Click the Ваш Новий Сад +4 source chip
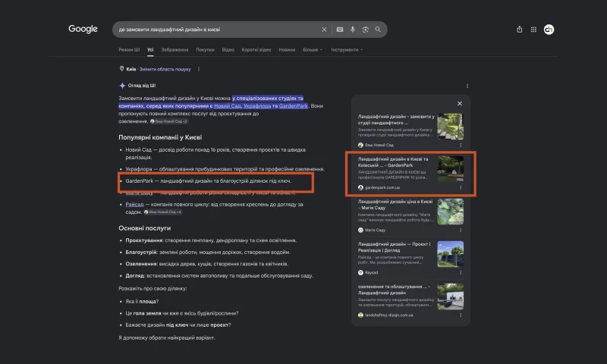 [163, 212]
